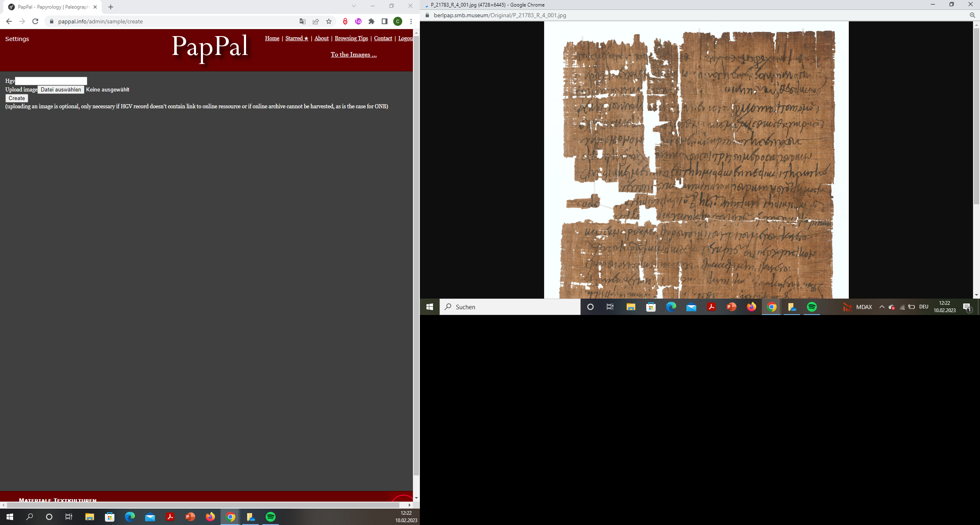The height and width of the screenshot is (525, 980).
Task: Open the Contact link
Action: pyautogui.click(x=383, y=38)
